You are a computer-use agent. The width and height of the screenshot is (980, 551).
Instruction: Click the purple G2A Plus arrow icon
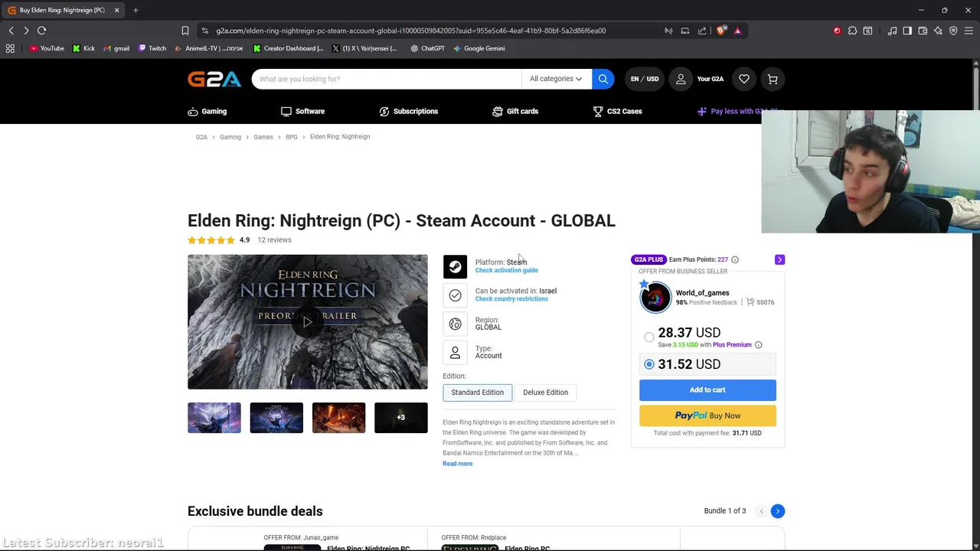pos(779,259)
